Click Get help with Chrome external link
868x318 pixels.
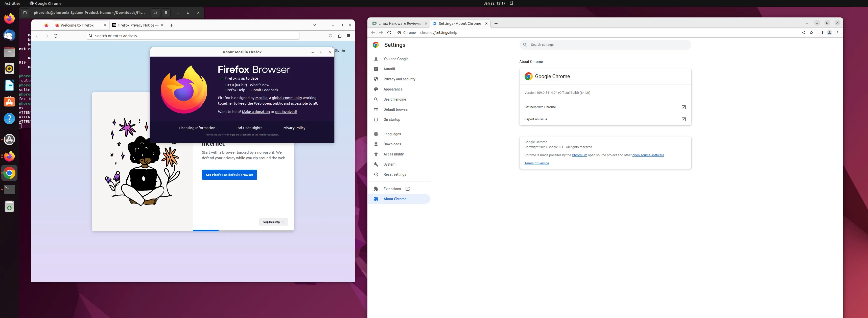click(684, 107)
